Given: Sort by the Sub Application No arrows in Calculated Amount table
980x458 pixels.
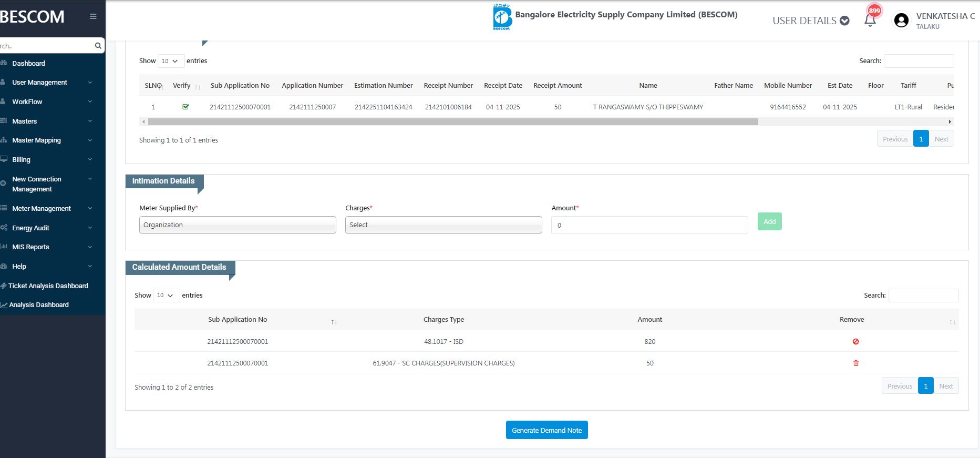Looking at the screenshot, I should tap(334, 321).
